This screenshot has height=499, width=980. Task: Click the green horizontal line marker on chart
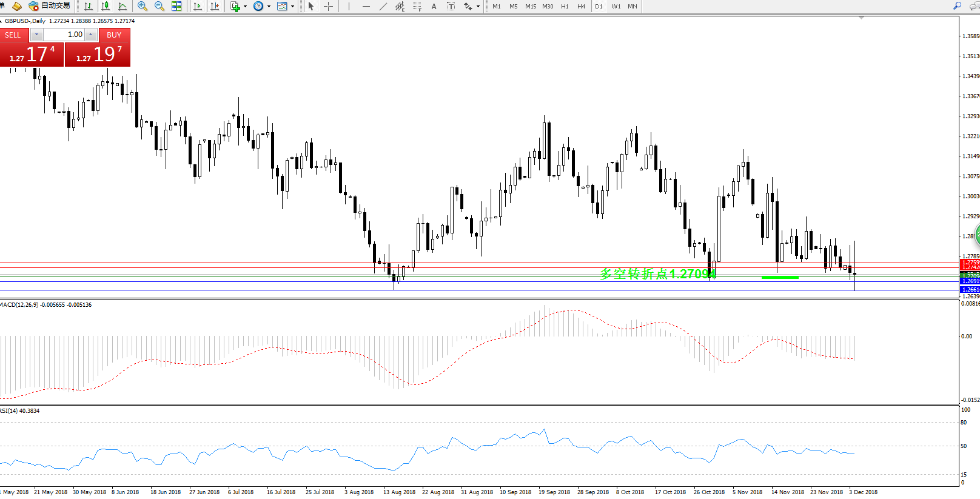coord(780,277)
